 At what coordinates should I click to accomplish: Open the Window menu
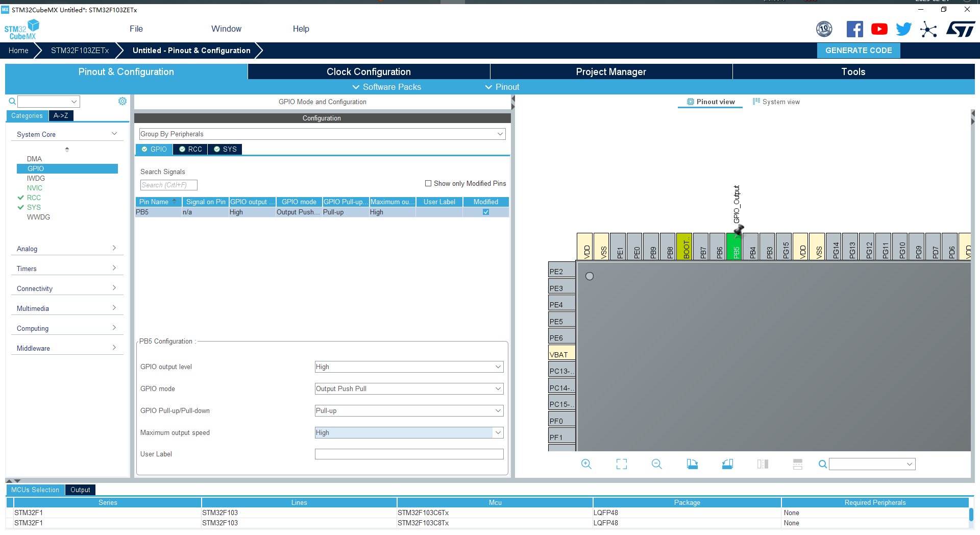(226, 29)
